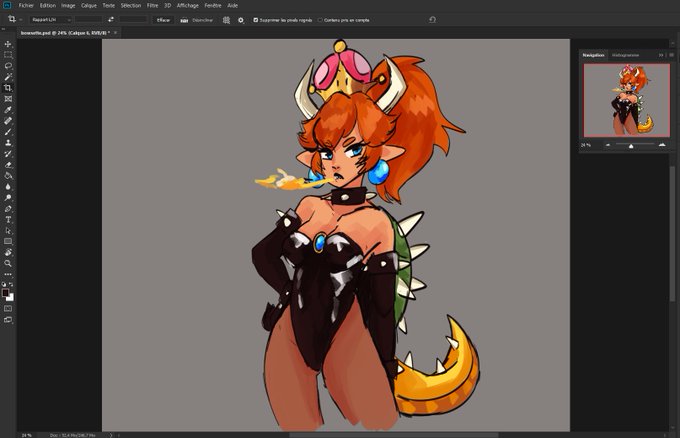Click the Navigator preview thumbnail

tap(626, 100)
